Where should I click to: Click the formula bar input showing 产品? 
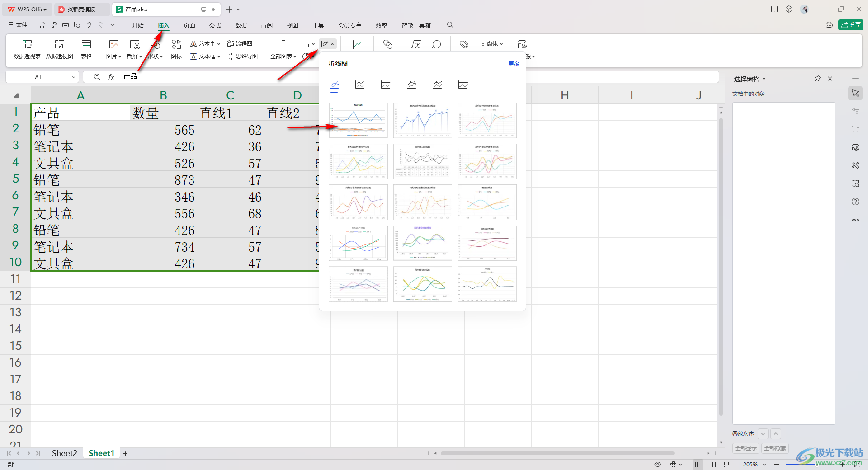[420, 77]
